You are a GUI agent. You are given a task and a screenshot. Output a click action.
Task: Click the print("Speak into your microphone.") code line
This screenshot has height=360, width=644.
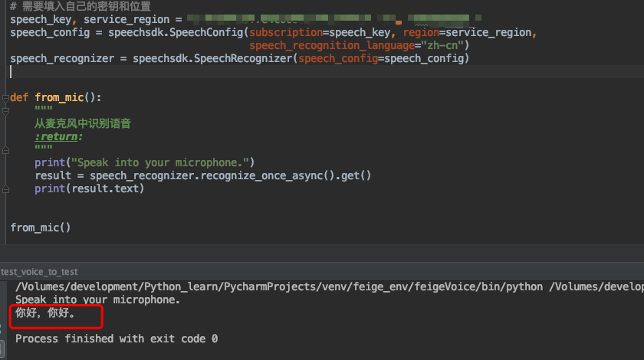(x=145, y=162)
